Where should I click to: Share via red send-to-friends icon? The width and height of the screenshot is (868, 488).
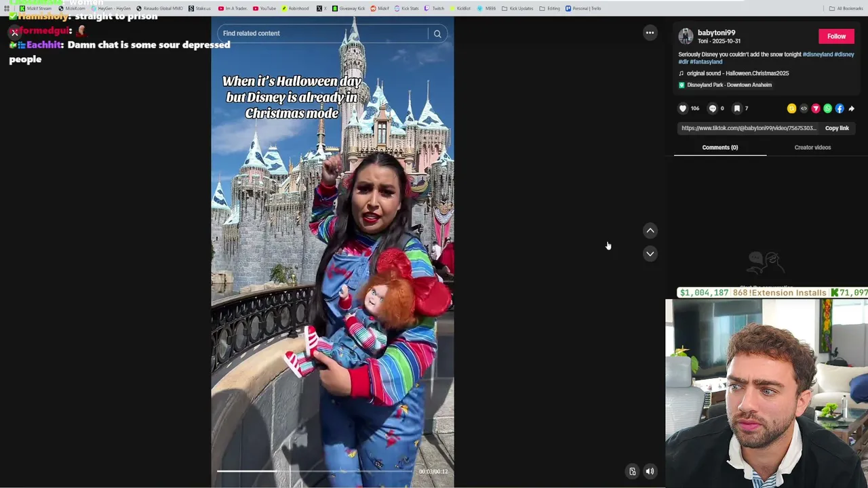[816, 108]
